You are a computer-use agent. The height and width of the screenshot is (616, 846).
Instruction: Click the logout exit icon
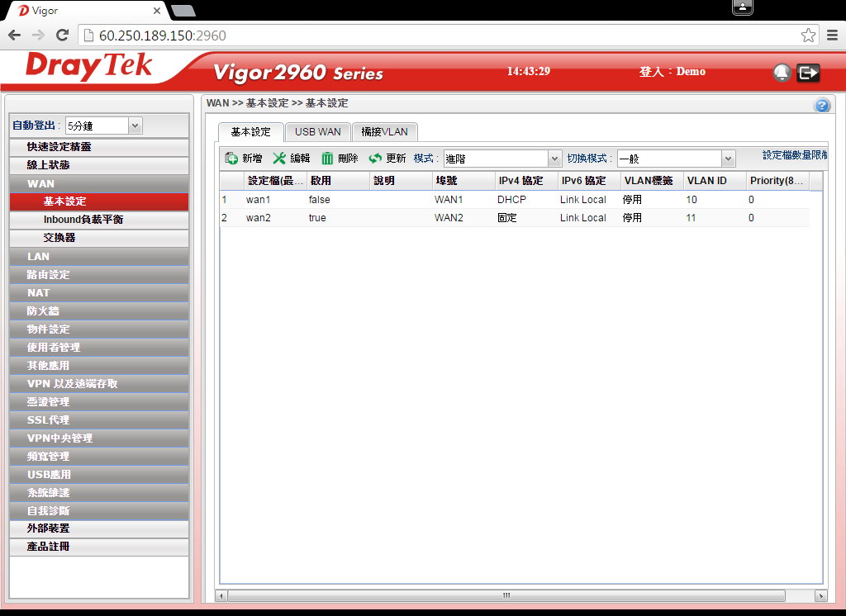coord(808,73)
